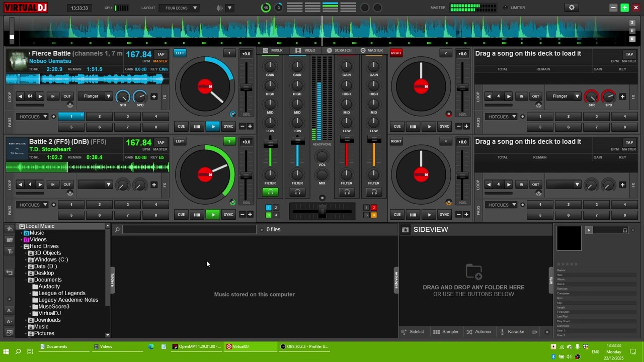The width and height of the screenshot is (644, 362).
Task: Click the headphone icon in the prelisten bar
Action: pyautogui.click(x=625, y=230)
